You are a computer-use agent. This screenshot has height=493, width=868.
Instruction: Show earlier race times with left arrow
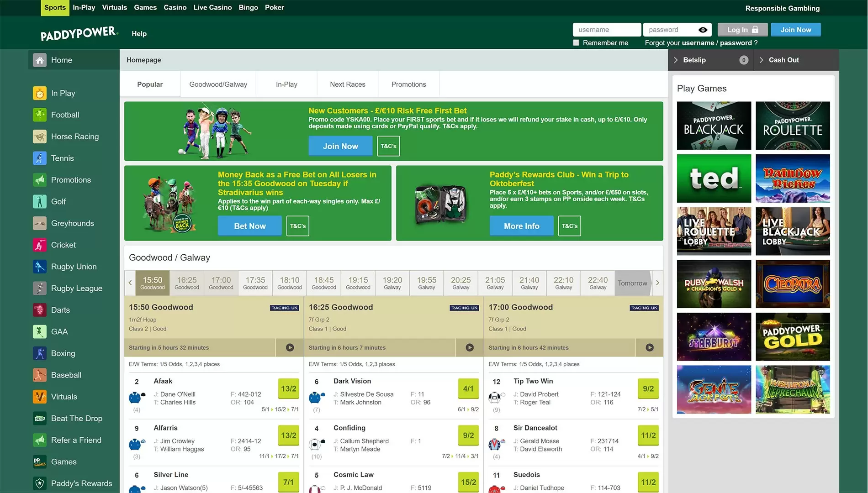point(130,283)
